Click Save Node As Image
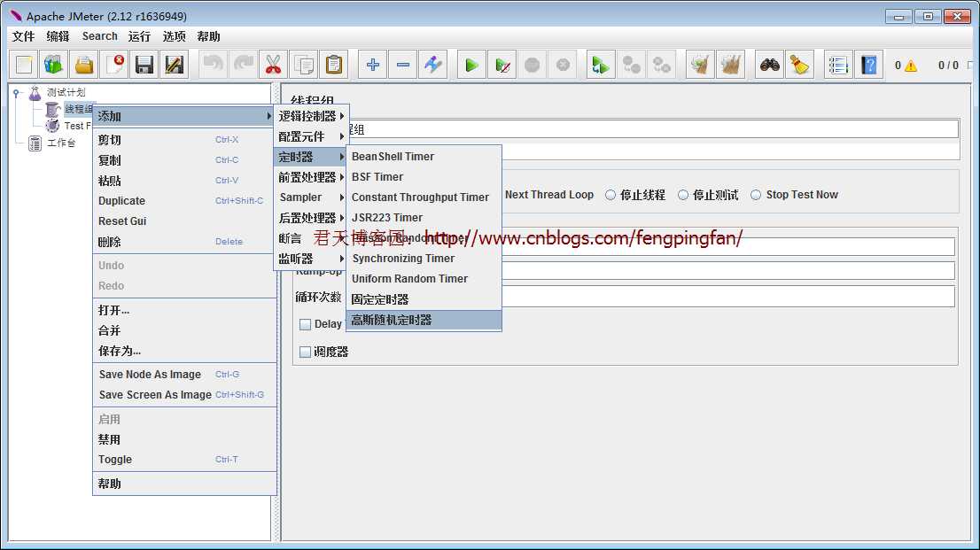 183,375
